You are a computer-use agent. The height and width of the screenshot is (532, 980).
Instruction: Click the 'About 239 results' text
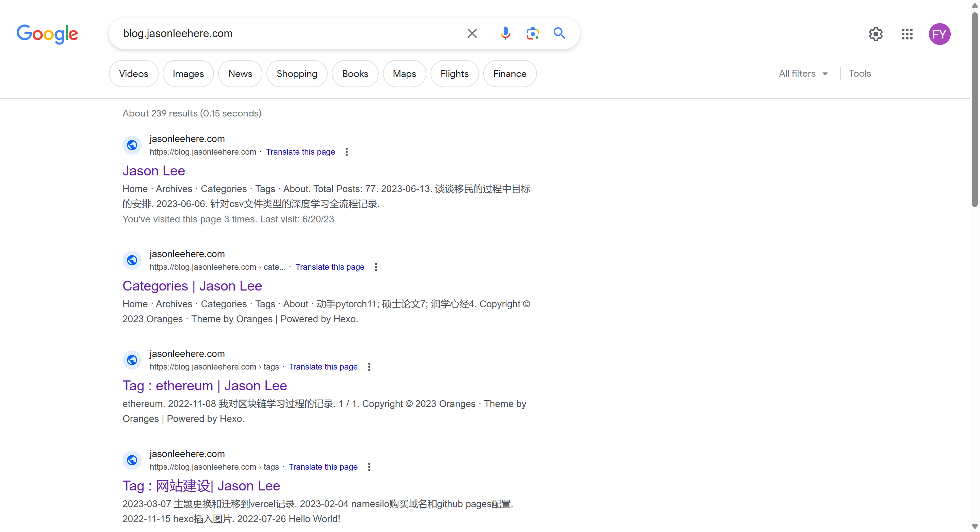(x=192, y=113)
